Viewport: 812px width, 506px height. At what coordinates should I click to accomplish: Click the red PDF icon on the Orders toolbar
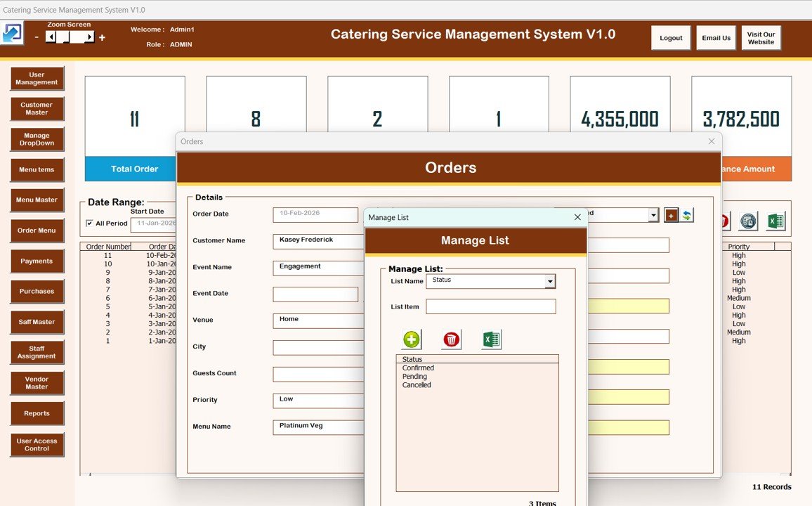point(723,221)
